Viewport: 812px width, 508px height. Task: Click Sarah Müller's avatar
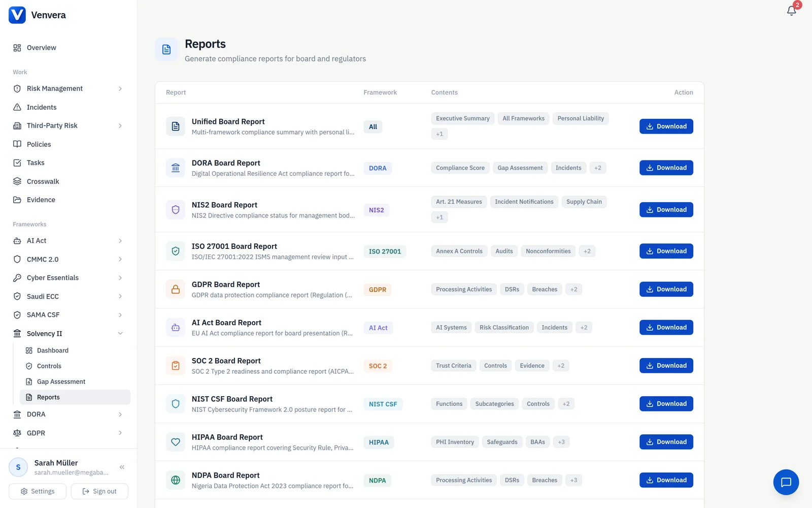[x=18, y=467]
